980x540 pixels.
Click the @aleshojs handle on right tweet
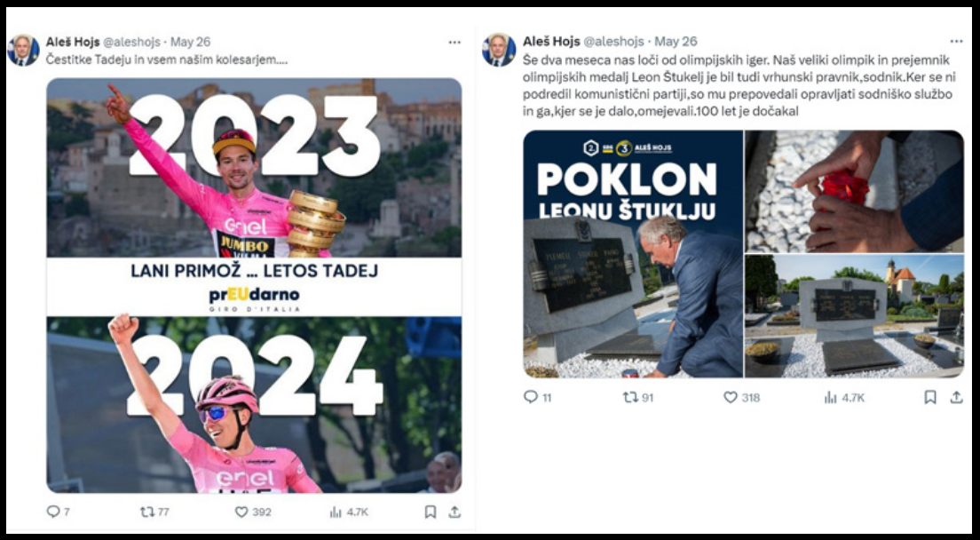[x=614, y=42]
